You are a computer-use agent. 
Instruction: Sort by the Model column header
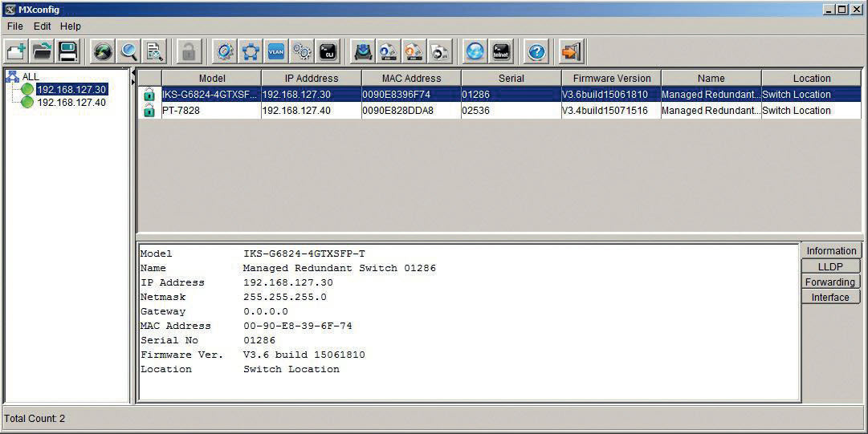click(212, 79)
